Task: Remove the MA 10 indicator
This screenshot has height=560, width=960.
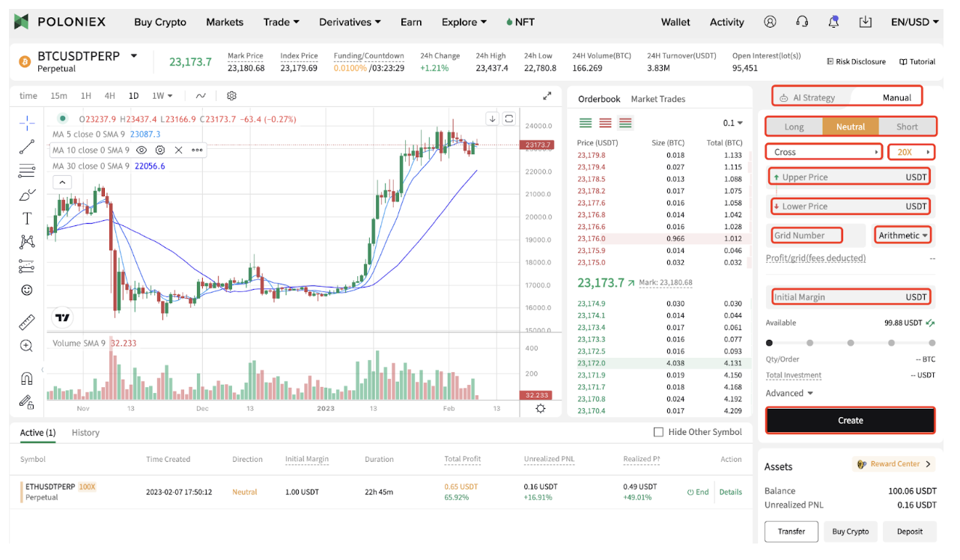Action: (178, 150)
